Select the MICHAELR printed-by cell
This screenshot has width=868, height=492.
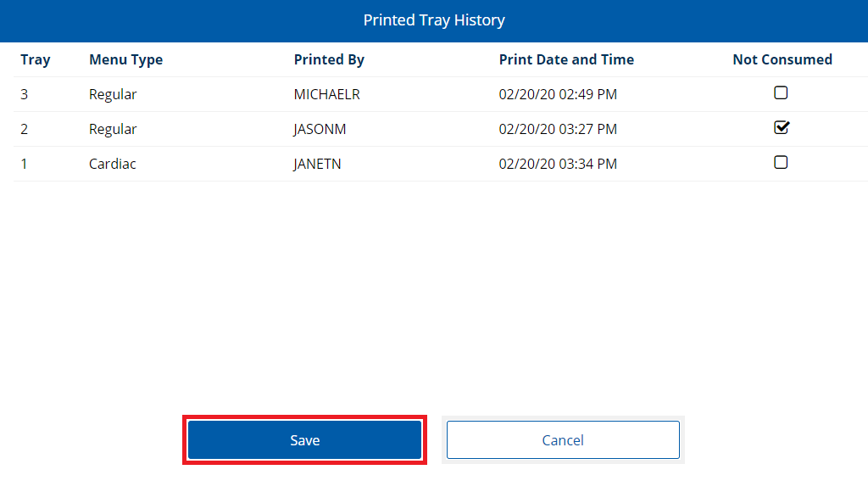tap(326, 94)
